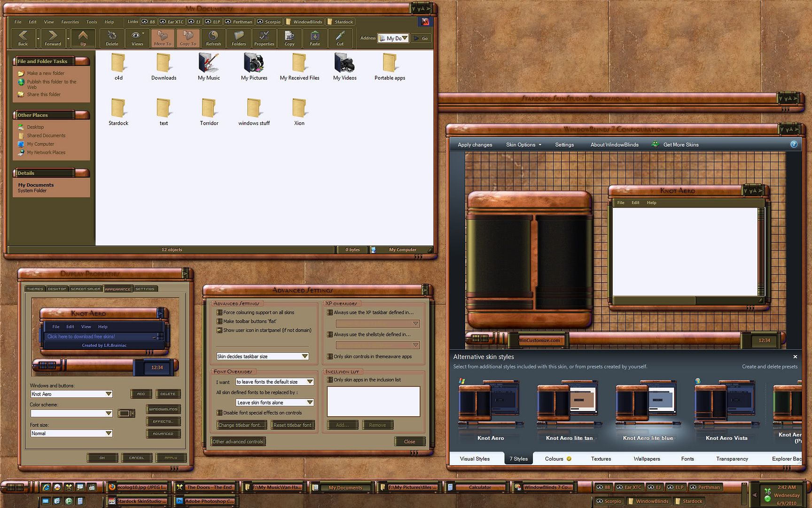Toggle the Folders pane icon
The width and height of the screenshot is (812, 508).
pos(239,38)
